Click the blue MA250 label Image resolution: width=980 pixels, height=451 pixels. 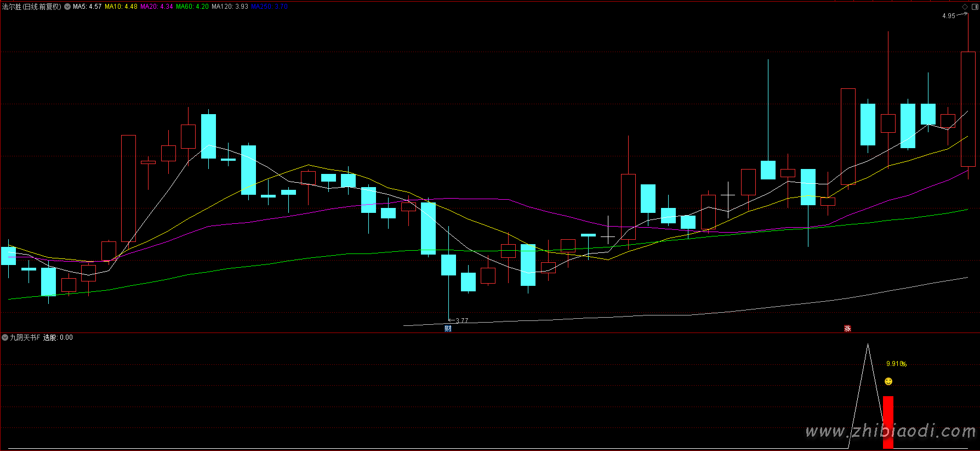[269, 7]
